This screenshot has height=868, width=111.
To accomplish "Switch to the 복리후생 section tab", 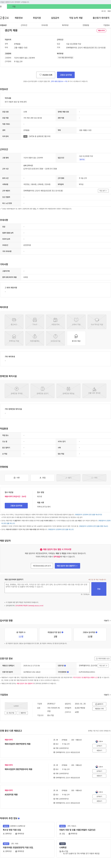I will tap(65, 25).
